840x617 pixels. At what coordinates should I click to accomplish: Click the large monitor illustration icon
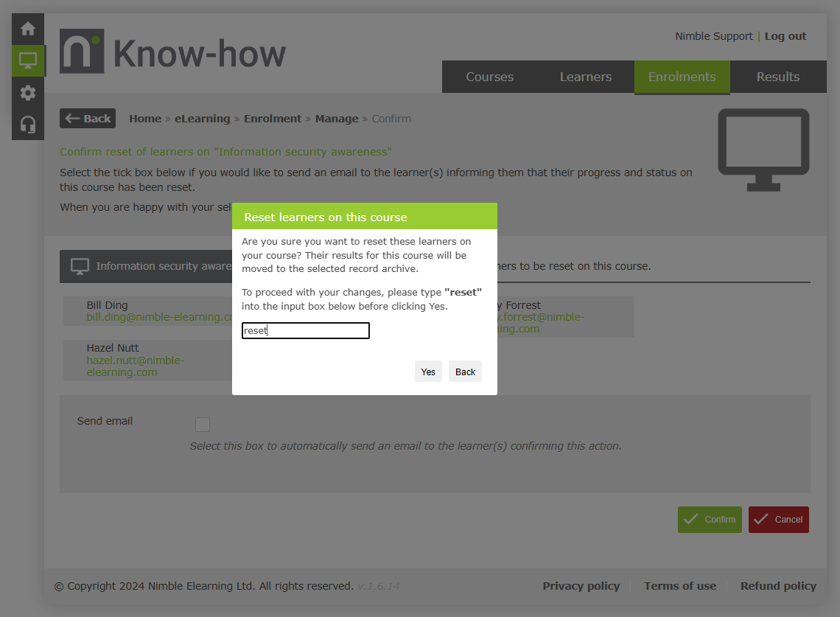click(x=763, y=150)
